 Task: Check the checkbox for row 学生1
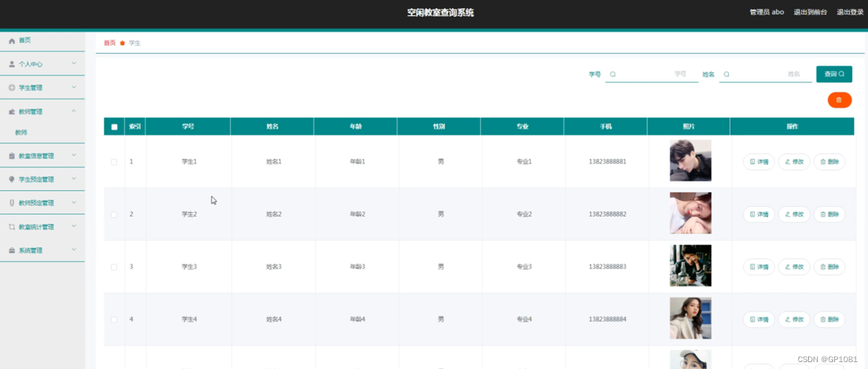click(114, 162)
